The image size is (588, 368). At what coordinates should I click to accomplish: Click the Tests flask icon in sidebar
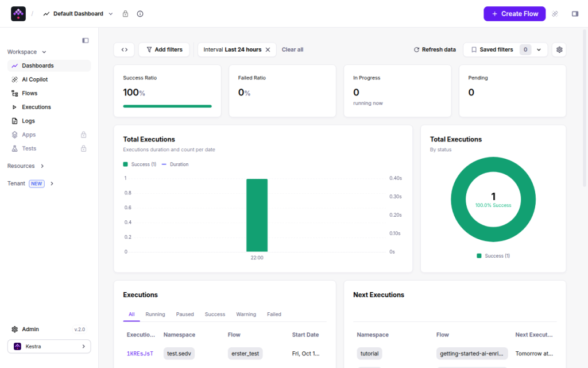[x=14, y=149]
